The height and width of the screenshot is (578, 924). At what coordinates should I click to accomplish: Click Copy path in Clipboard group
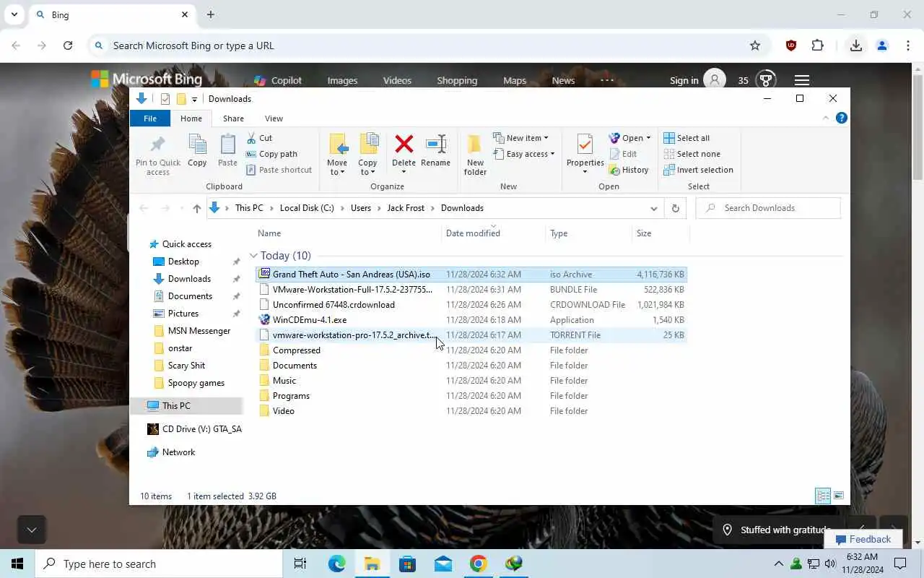pos(271,154)
